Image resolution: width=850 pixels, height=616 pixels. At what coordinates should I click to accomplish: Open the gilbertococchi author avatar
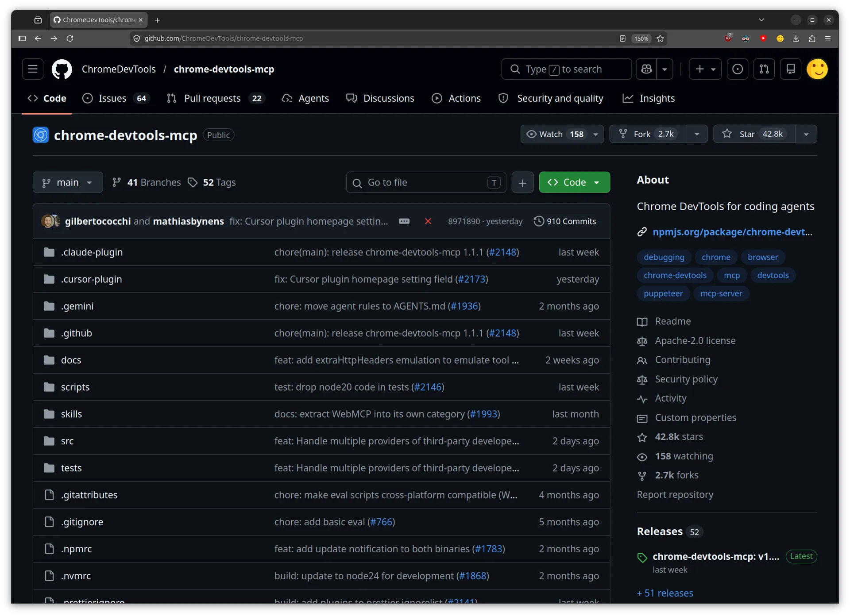pyautogui.click(x=48, y=221)
